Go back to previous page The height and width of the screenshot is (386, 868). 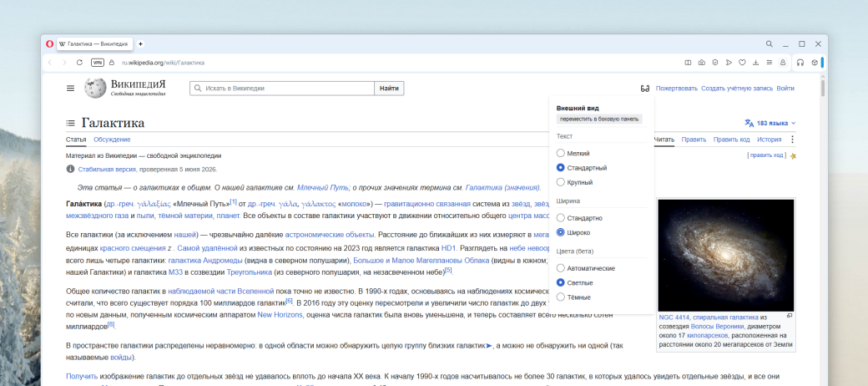coord(50,63)
